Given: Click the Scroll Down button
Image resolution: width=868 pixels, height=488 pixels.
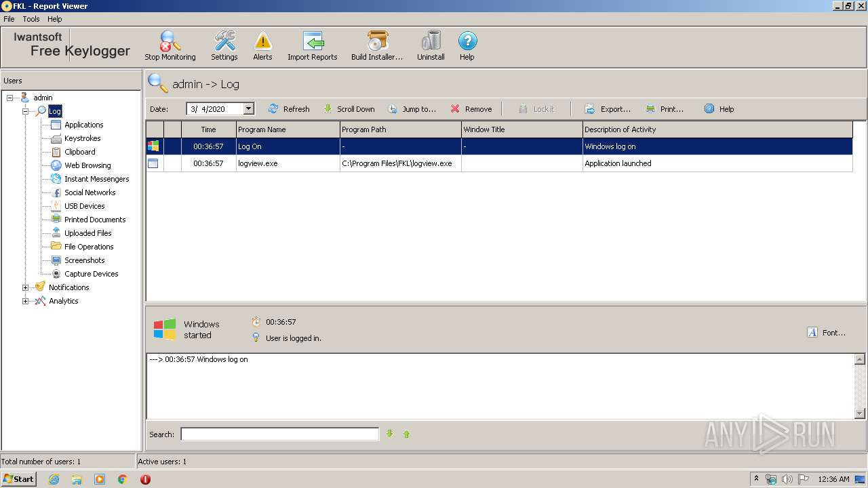Looking at the screenshot, I should 349,108.
